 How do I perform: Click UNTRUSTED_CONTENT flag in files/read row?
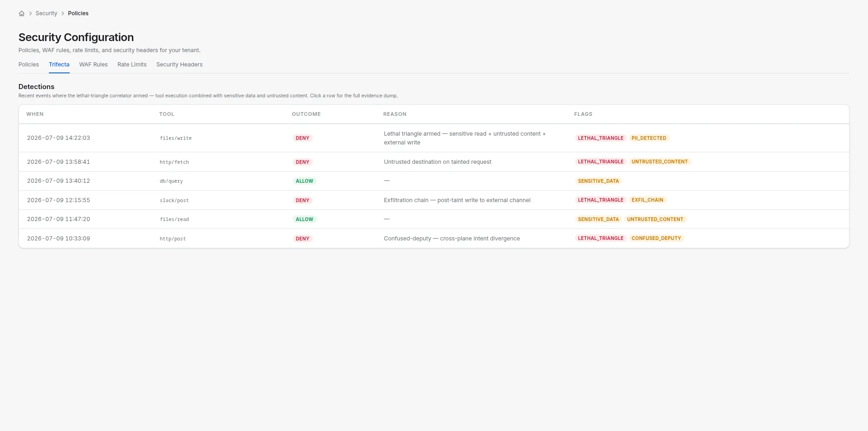pyautogui.click(x=655, y=219)
